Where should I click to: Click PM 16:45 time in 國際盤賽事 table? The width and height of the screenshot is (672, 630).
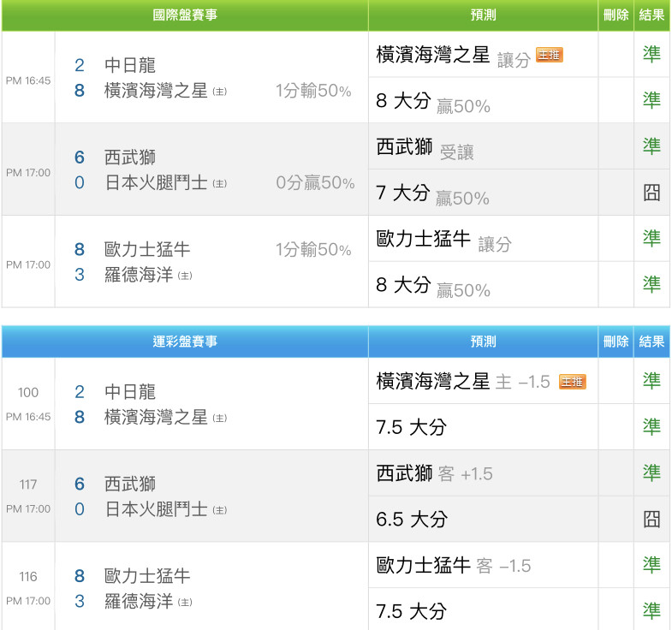(28, 80)
